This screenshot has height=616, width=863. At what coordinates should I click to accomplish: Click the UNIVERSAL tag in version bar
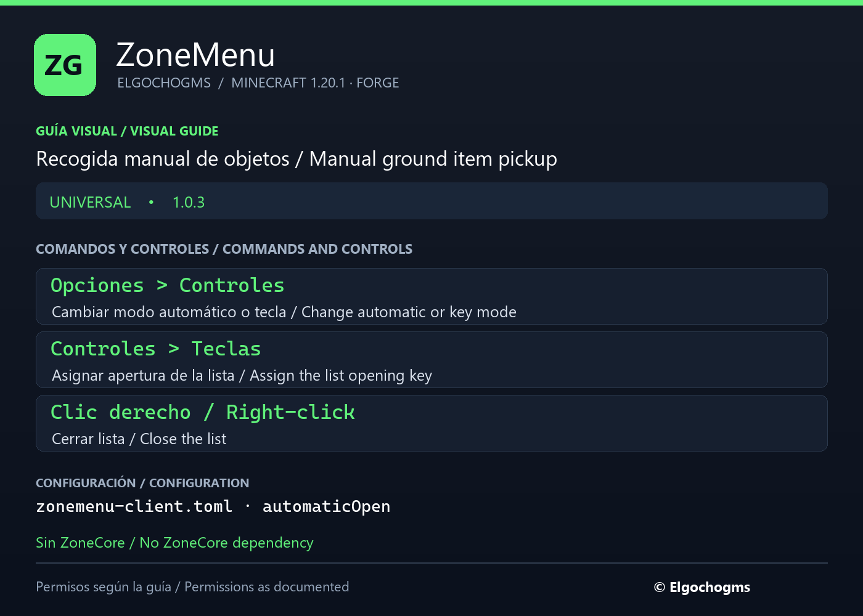pyautogui.click(x=90, y=202)
